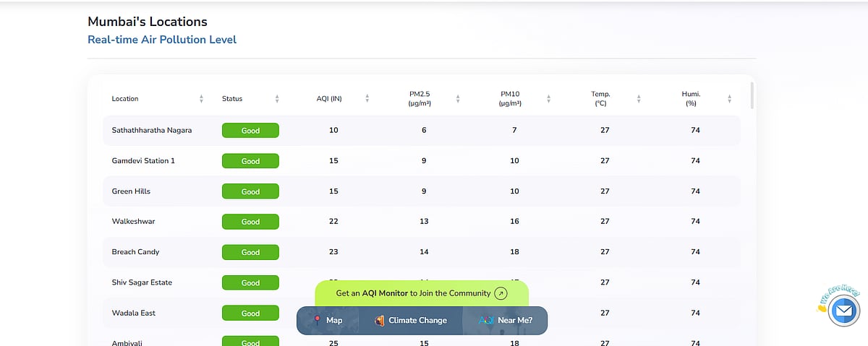
Task: Sort table by Status column arrows
Action: click(277, 99)
